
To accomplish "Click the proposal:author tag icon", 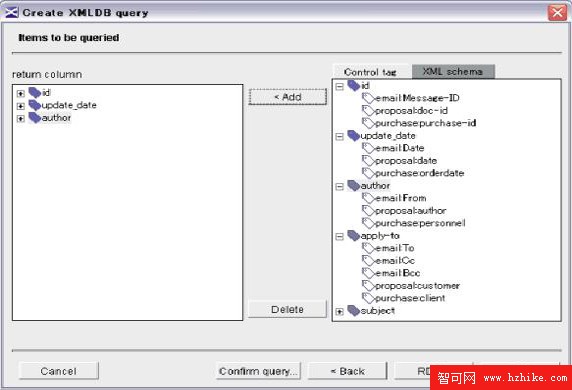I will click(368, 211).
